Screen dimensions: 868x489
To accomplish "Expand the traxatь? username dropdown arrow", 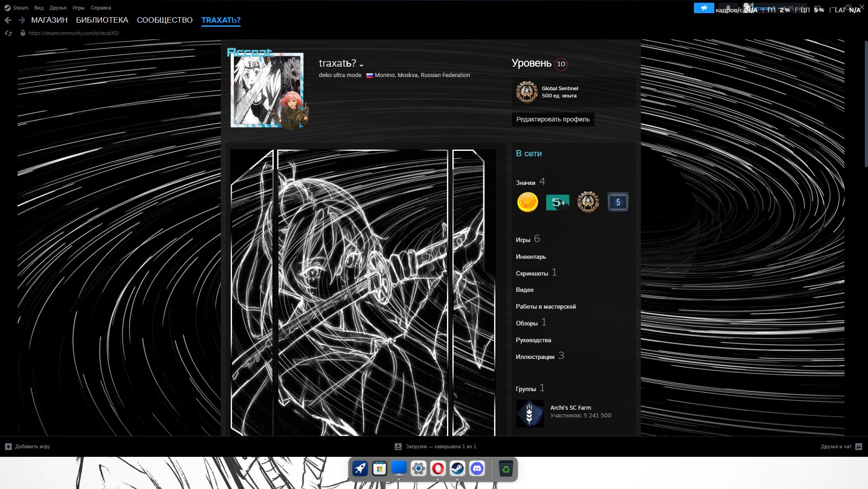I will (x=361, y=65).
